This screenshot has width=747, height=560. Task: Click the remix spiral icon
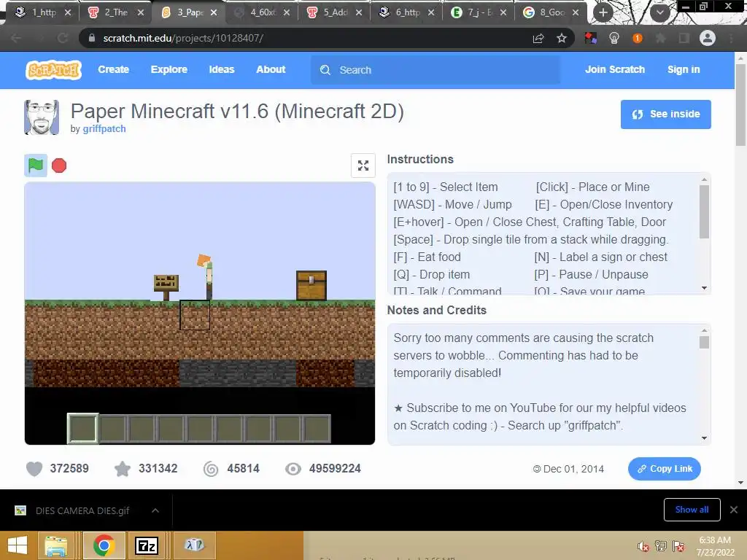[211, 469]
